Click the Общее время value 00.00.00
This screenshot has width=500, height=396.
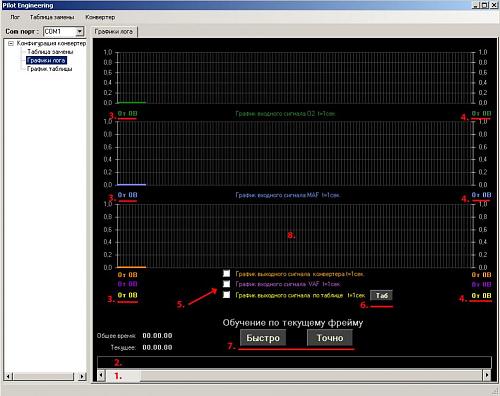click(157, 336)
